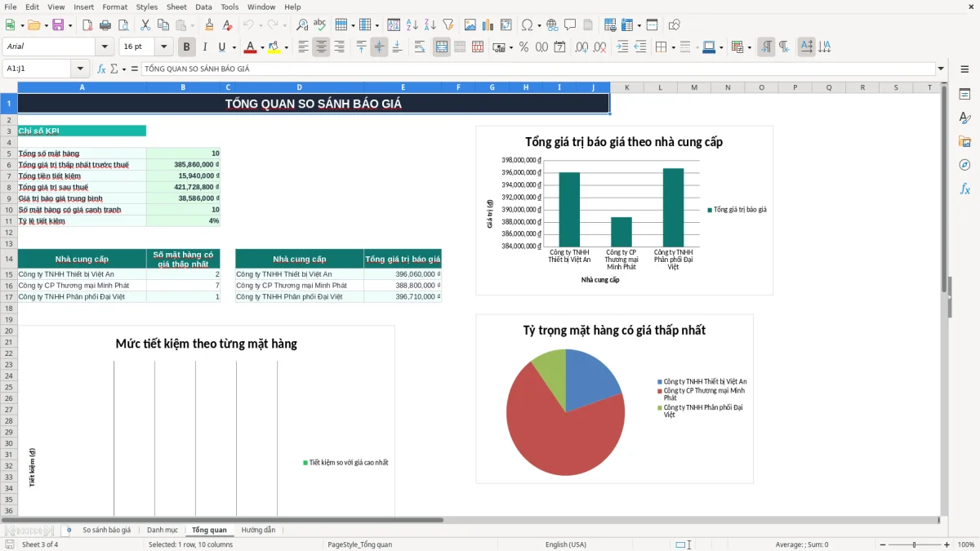Click the Insert Chart icon
980x551 pixels.
488,25
